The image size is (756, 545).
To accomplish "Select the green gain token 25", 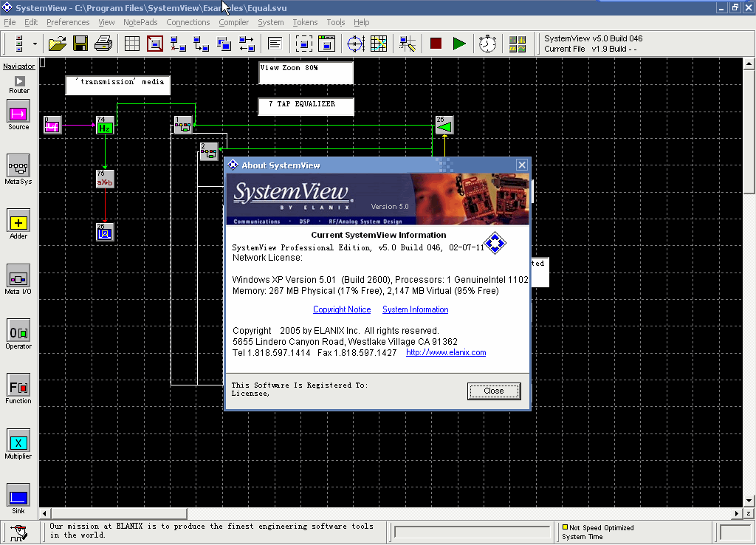I will [444, 125].
